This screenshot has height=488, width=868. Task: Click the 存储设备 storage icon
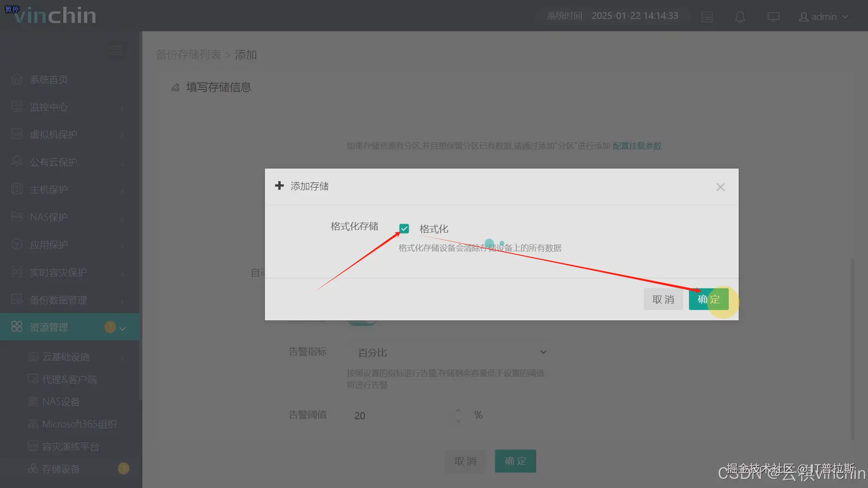pyautogui.click(x=33, y=469)
